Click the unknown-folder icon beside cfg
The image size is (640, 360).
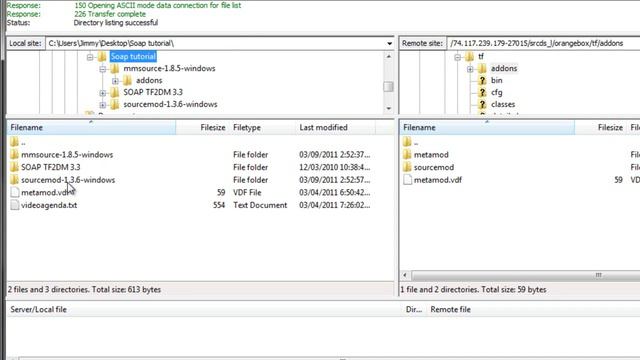tap(482, 92)
